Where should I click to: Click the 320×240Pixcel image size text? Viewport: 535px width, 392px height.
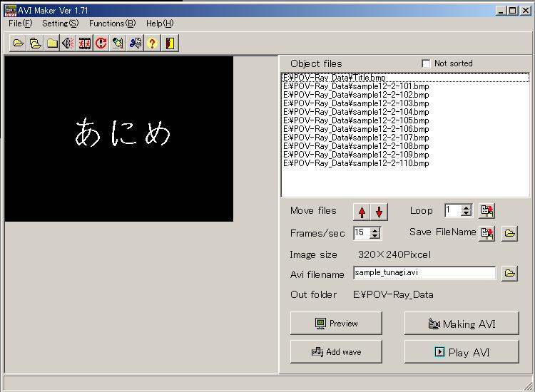coord(394,254)
